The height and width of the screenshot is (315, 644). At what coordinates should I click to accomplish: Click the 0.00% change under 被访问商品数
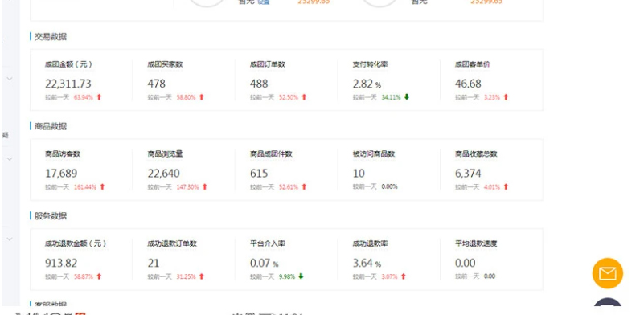point(389,187)
